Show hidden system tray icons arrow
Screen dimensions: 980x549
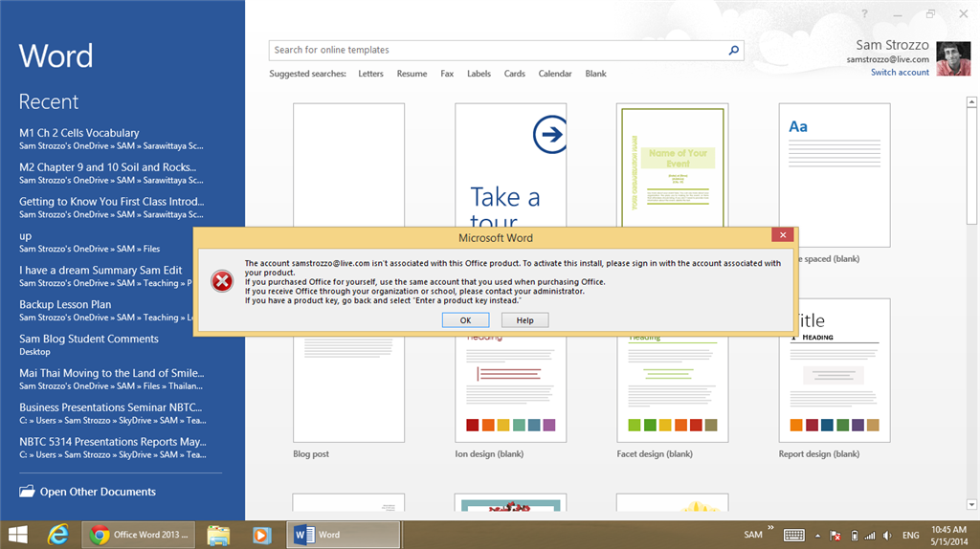(817, 536)
